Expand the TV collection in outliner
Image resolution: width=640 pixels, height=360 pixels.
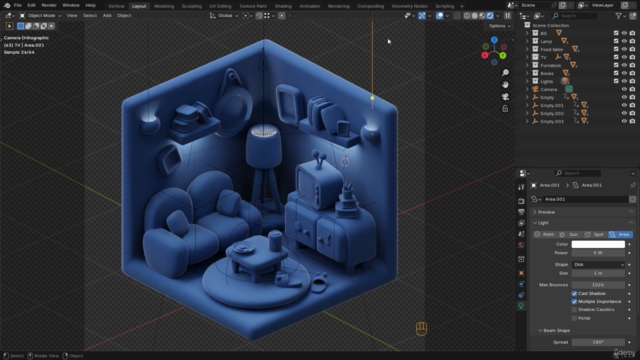click(x=527, y=57)
